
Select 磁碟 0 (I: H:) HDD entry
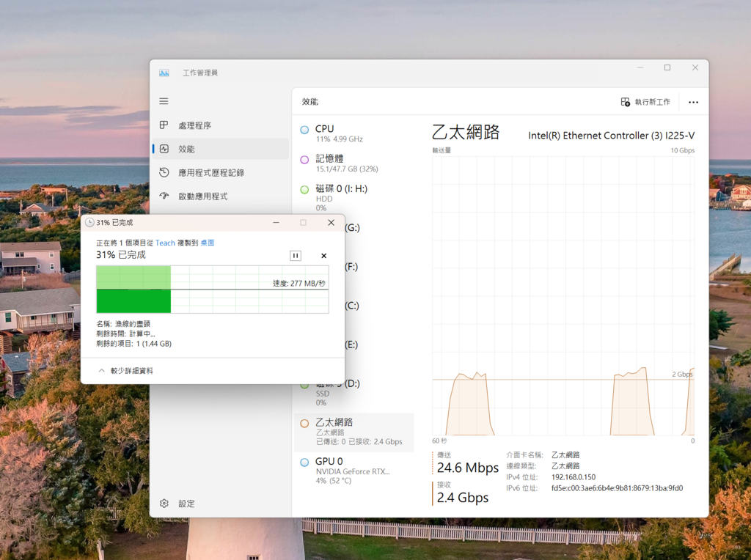(354, 197)
